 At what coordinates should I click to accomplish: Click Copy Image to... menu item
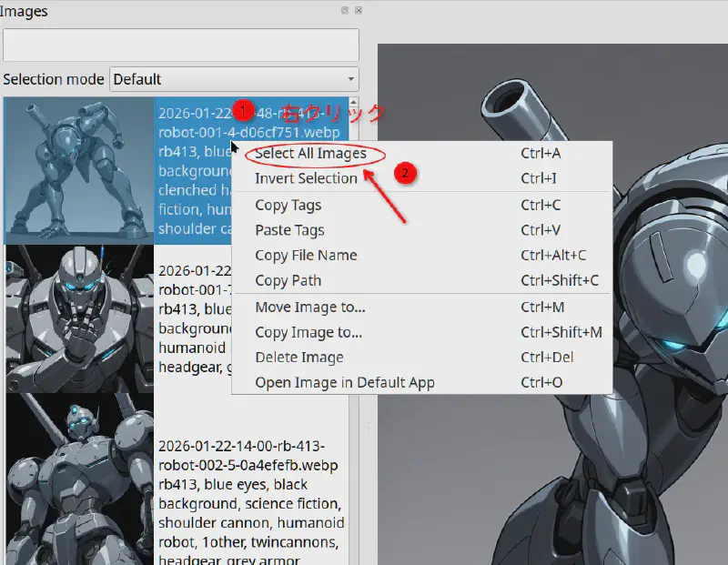[x=308, y=332]
